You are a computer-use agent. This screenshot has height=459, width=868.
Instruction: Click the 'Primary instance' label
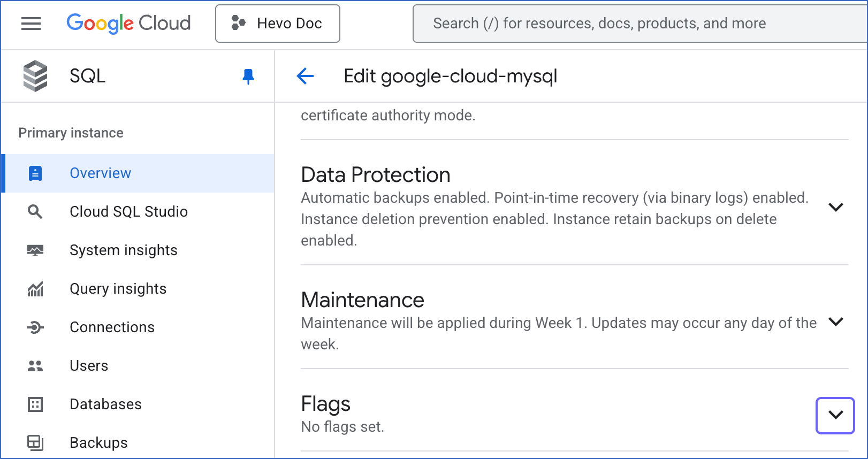[71, 133]
